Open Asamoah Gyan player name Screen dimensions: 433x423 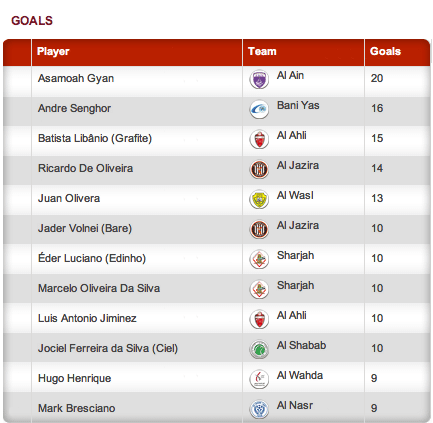76,78
